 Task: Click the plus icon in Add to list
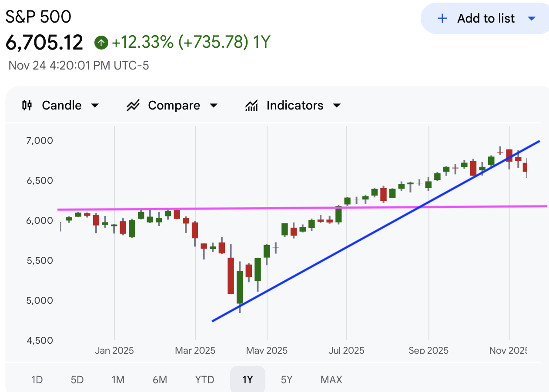(442, 18)
